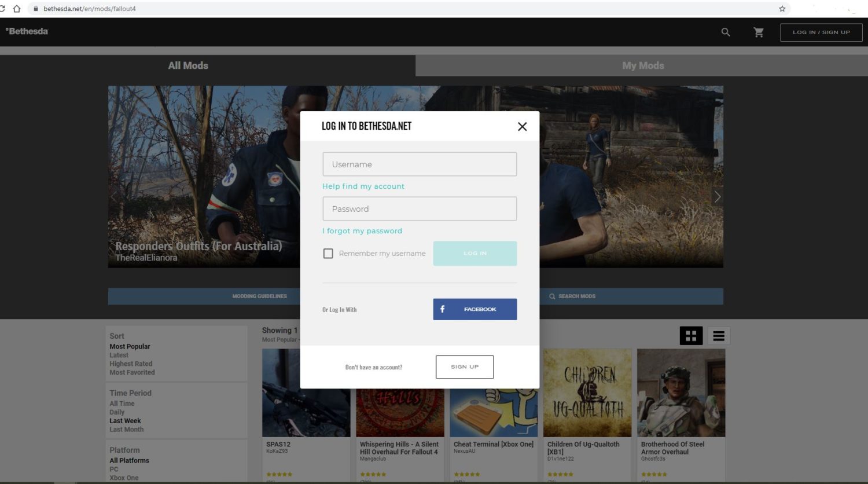Open the shopping cart icon

[x=759, y=32]
